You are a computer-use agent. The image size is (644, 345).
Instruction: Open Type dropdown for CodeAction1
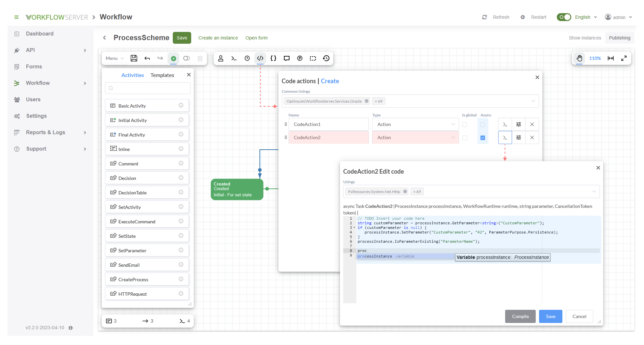(416, 124)
